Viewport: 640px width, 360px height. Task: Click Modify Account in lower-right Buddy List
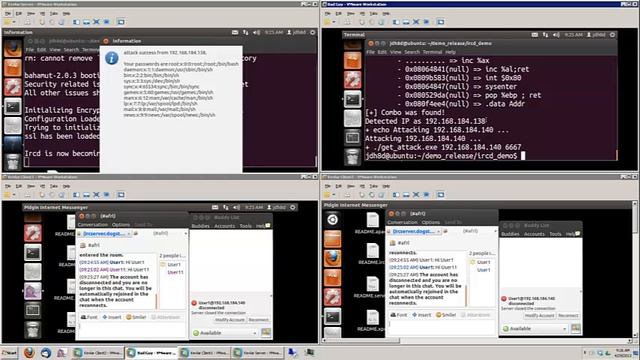pos(539,316)
